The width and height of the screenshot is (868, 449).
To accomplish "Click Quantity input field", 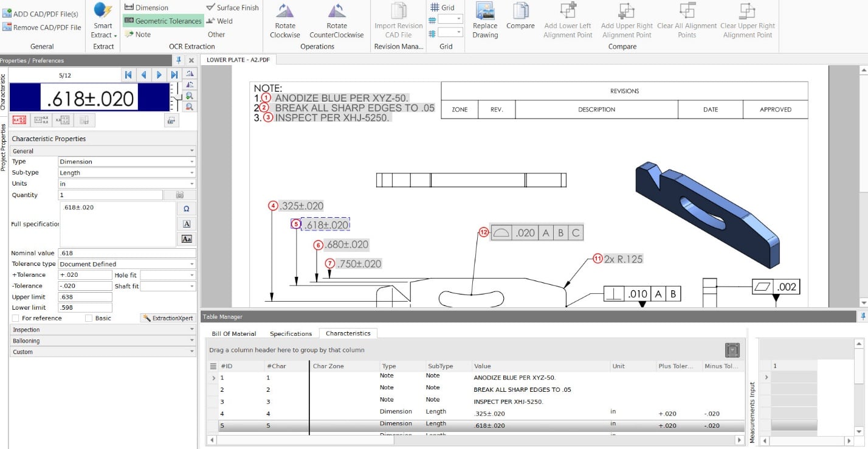I will pyautogui.click(x=111, y=195).
